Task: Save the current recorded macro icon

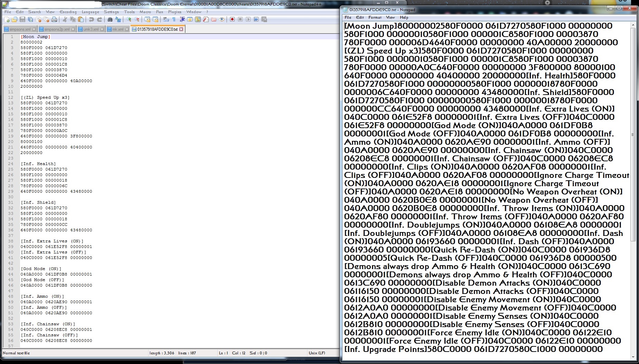Action: tap(264, 19)
